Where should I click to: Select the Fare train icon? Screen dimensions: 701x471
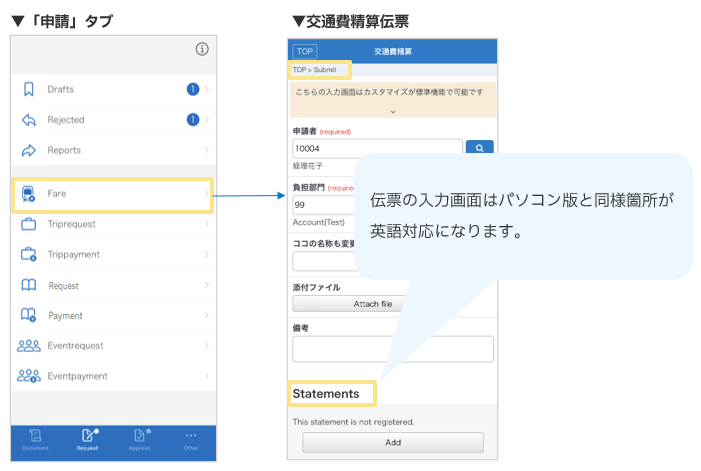29,193
